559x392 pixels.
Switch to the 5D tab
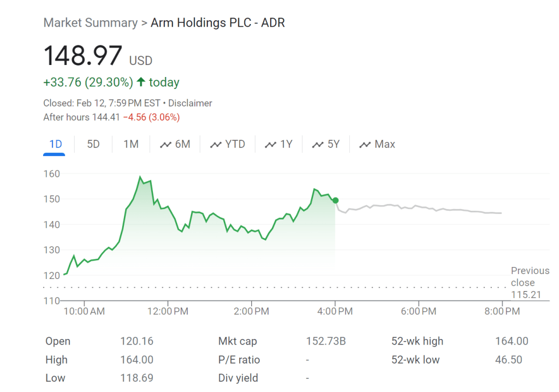[x=93, y=145]
